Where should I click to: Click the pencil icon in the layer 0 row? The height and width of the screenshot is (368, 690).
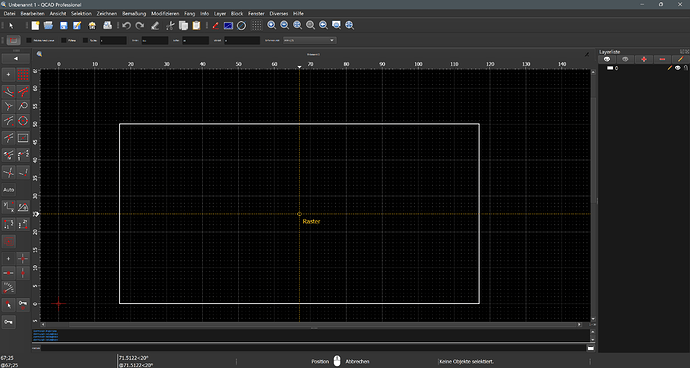(670, 68)
